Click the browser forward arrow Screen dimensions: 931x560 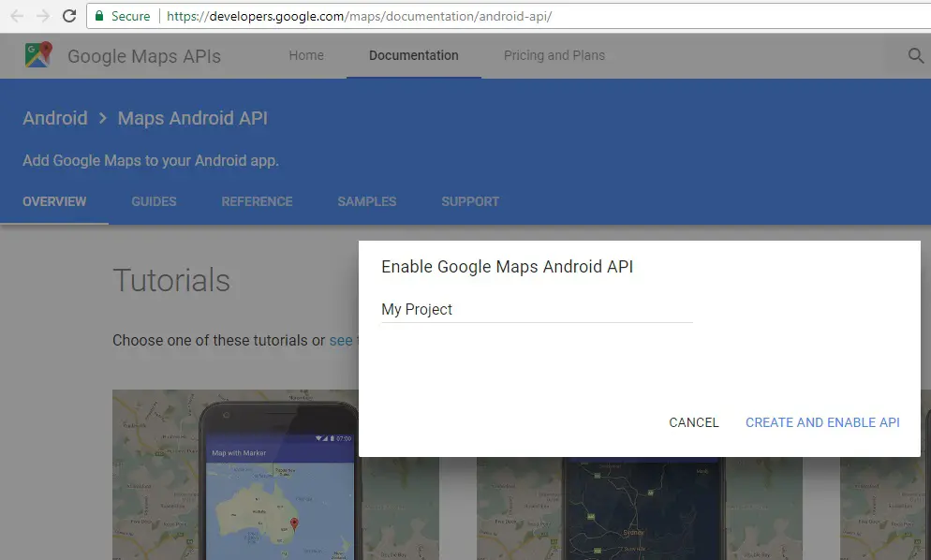tap(43, 16)
